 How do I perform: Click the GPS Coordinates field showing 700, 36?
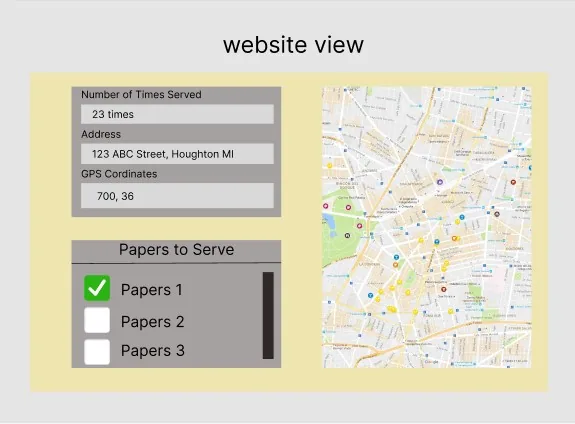[177, 195]
